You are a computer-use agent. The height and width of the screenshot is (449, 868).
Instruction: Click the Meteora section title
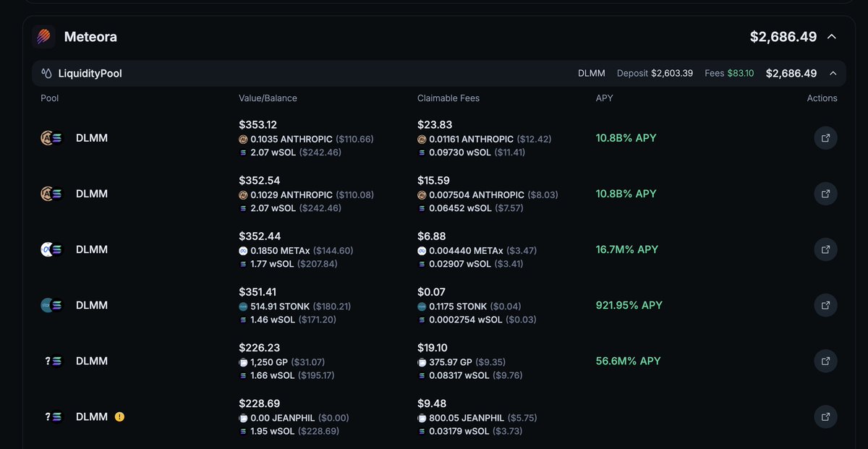coord(90,36)
